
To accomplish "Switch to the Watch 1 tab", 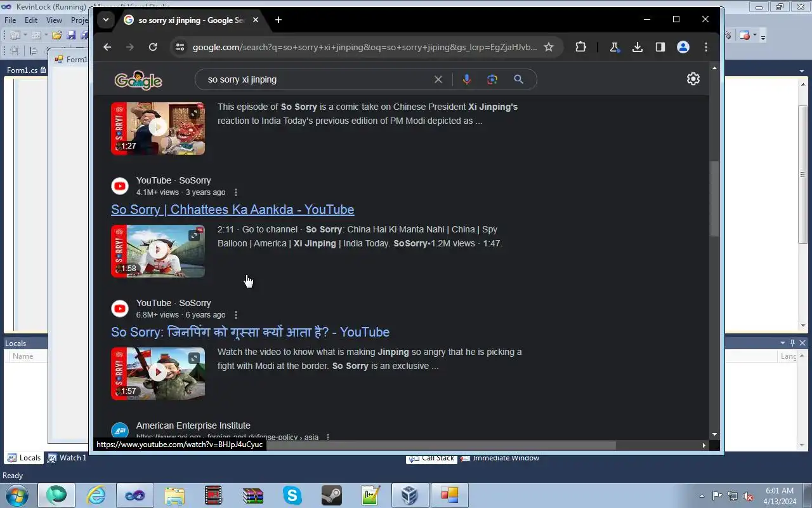I will coord(67,458).
